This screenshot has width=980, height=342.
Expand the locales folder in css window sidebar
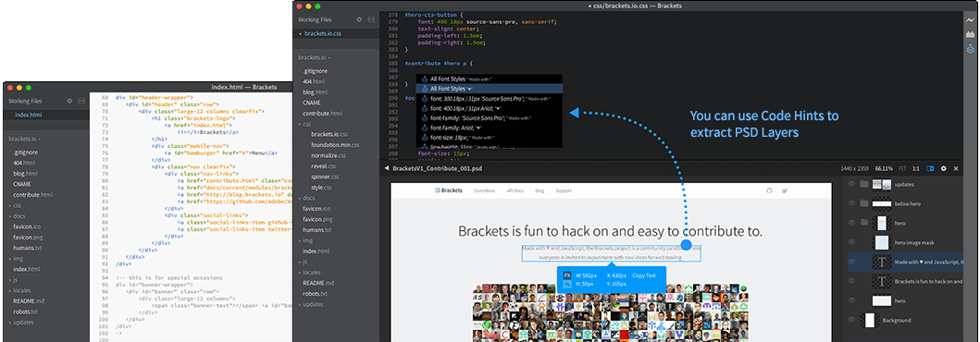pos(300,272)
